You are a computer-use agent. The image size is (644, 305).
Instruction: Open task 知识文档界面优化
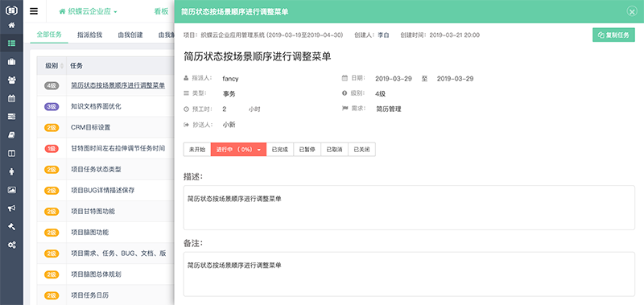tap(96, 106)
